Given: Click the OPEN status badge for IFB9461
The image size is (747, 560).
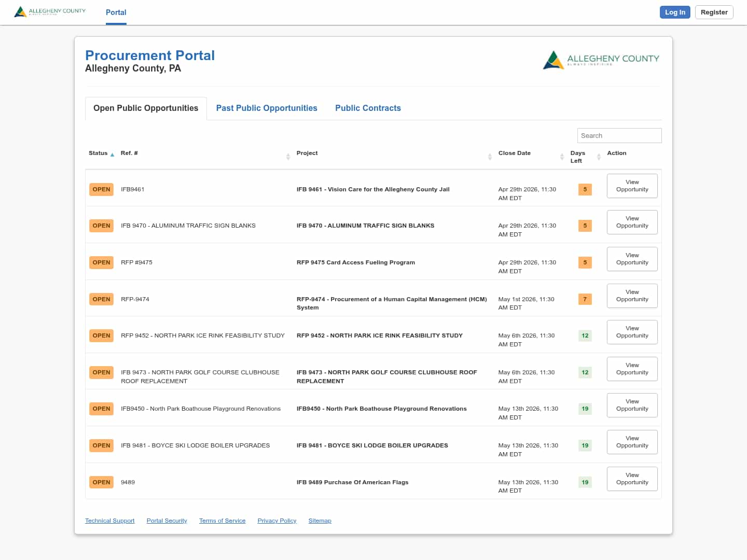Looking at the screenshot, I should point(101,189).
